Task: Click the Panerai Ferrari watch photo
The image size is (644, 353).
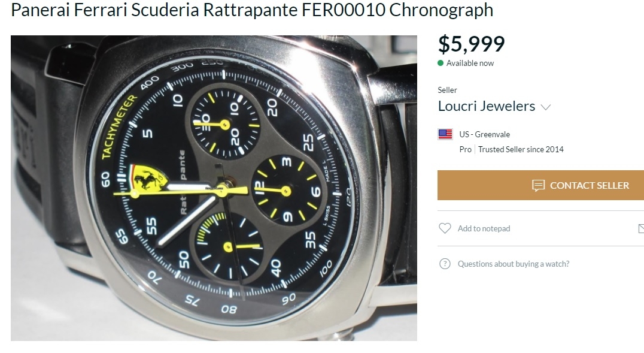Action: [214, 188]
